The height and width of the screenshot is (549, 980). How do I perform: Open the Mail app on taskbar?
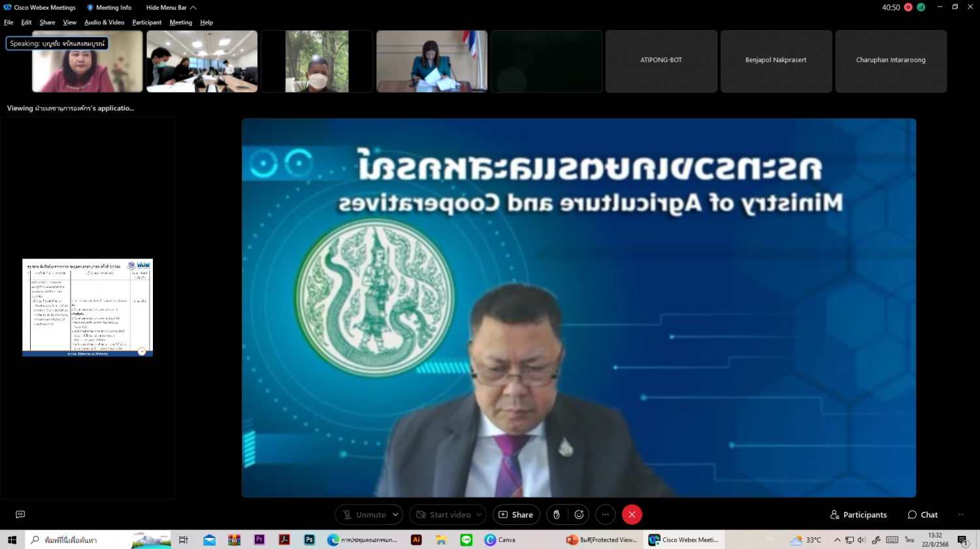click(x=209, y=540)
